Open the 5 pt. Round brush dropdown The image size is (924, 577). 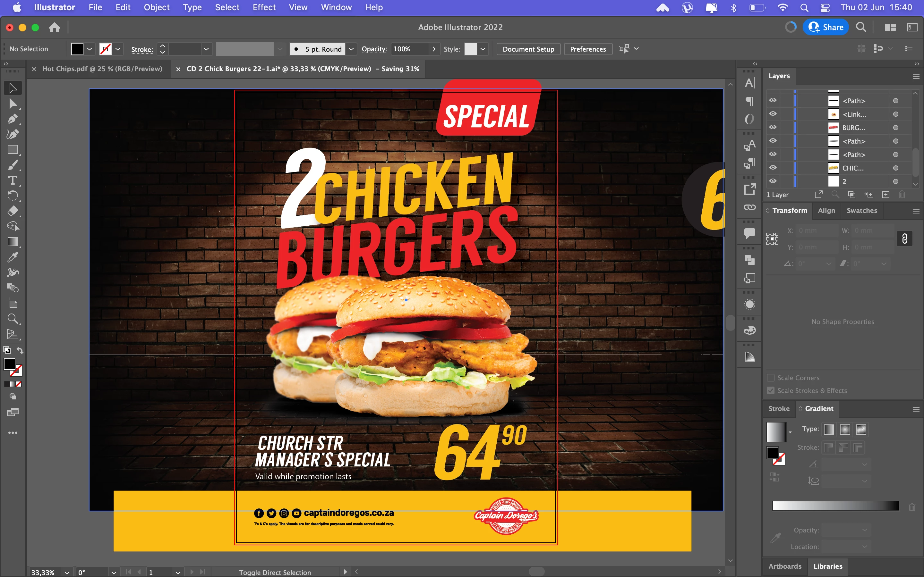point(351,49)
